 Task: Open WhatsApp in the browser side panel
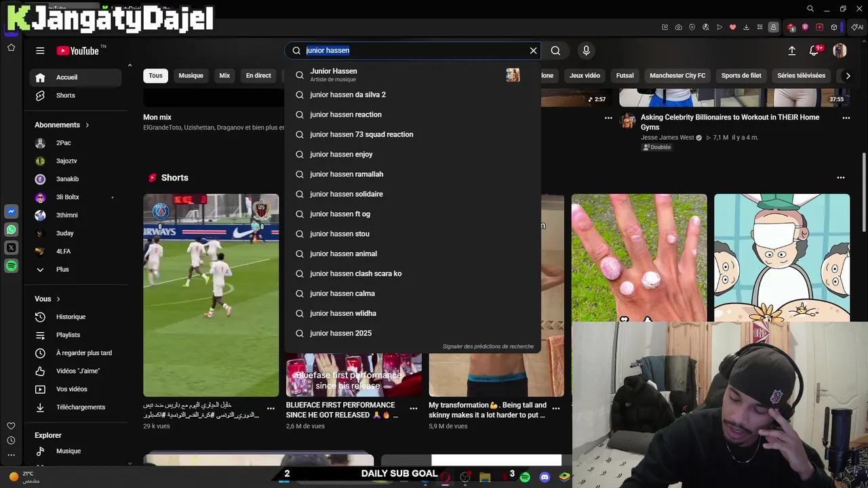click(12, 230)
